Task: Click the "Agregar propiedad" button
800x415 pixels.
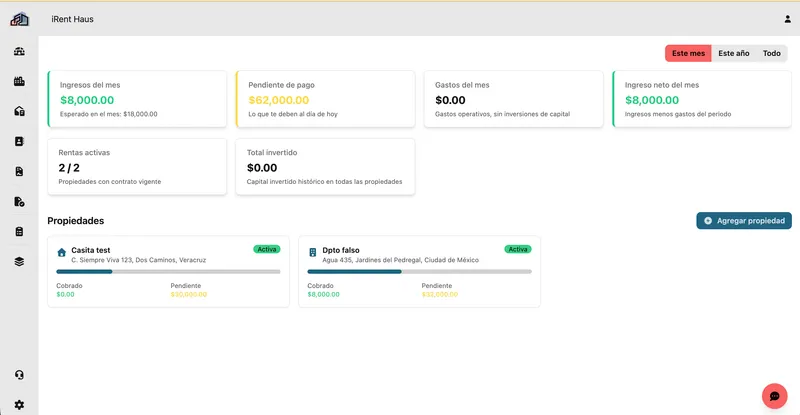Action: click(744, 221)
